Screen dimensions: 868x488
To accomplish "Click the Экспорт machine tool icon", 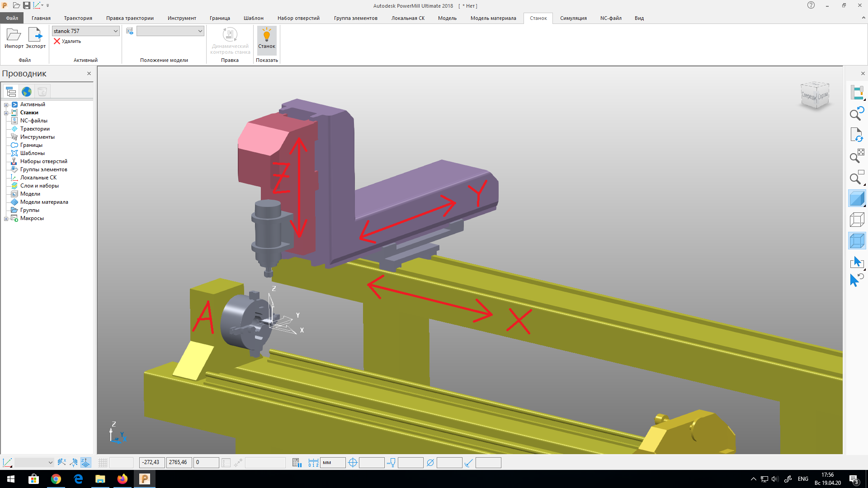I will (35, 35).
